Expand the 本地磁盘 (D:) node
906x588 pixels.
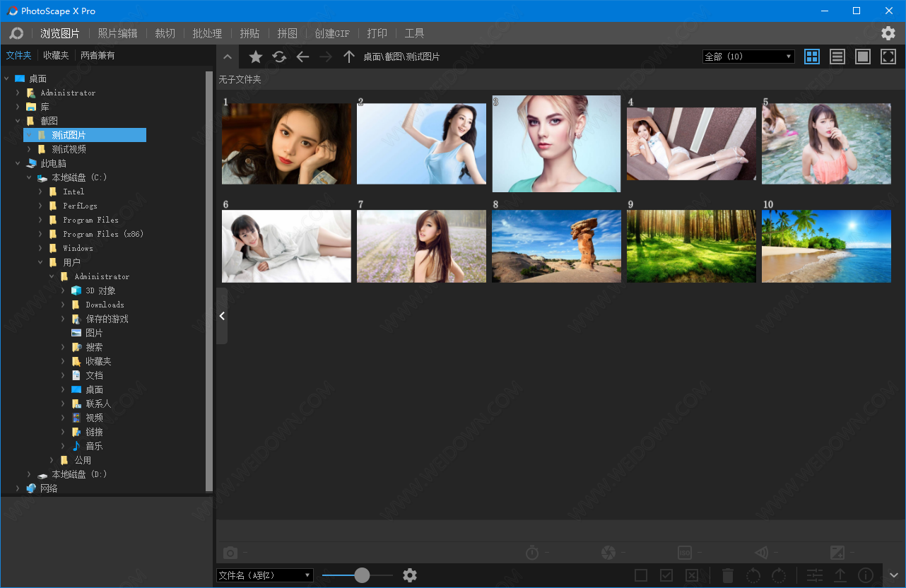pyautogui.click(x=29, y=474)
